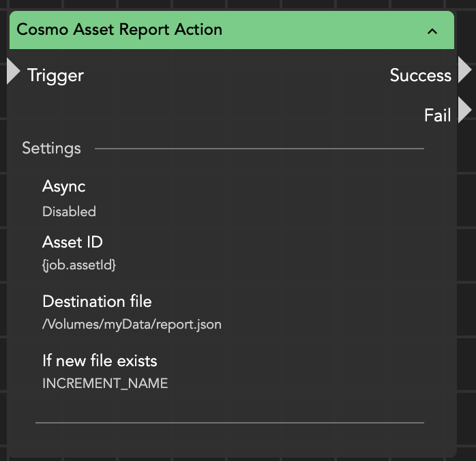Open the Settings section heading
Viewport: 476px width, 461px height.
click(51, 148)
